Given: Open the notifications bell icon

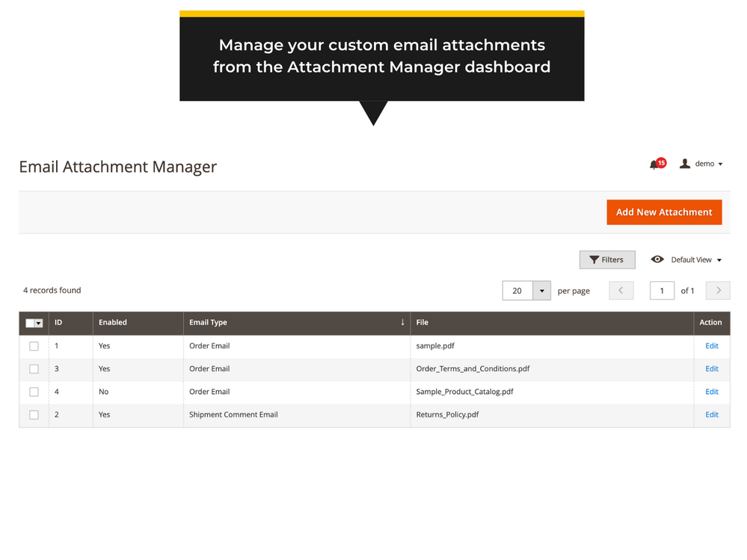Looking at the screenshot, I should click(656, 164).
